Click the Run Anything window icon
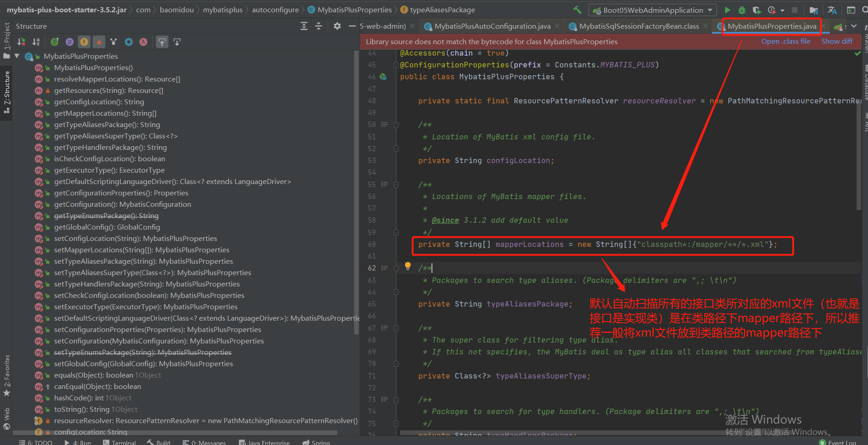 coord(851,10)
